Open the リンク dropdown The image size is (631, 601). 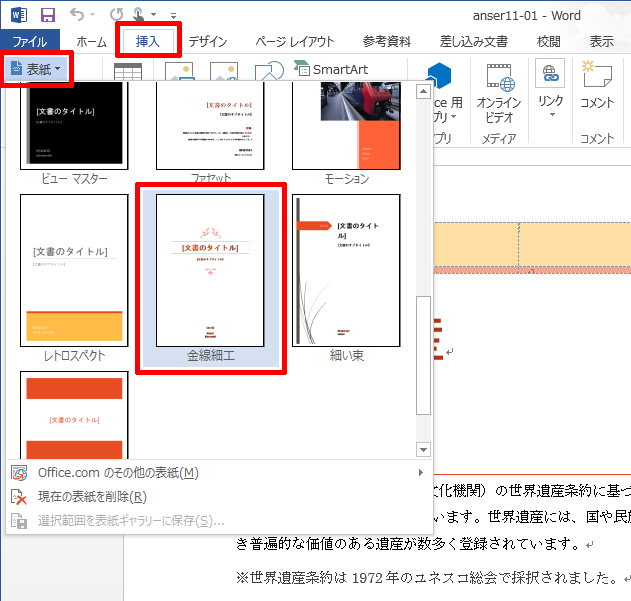pyautogui.click(x=550, y=89)
